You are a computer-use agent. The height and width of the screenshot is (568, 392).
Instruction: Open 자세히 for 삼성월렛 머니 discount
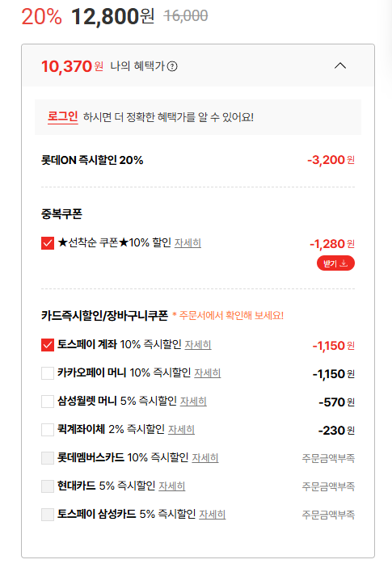click(x=193, y=401)
